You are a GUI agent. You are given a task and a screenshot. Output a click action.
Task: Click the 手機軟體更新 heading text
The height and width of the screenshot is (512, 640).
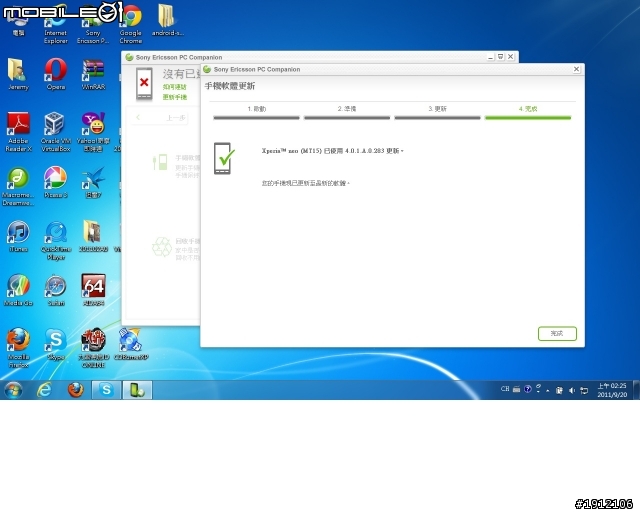(230, 86)
